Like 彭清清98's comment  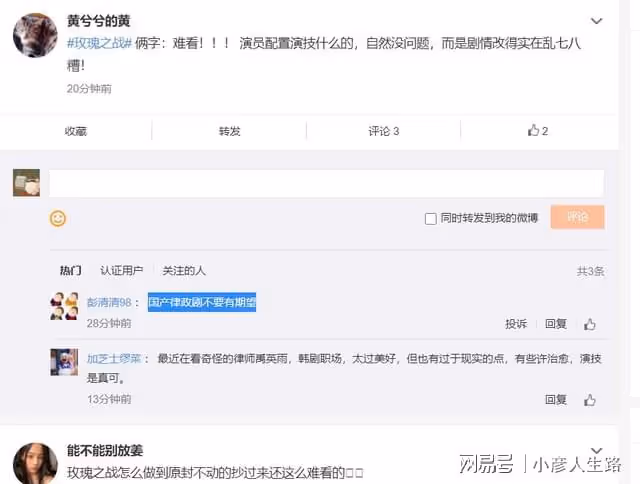(590, 324)
